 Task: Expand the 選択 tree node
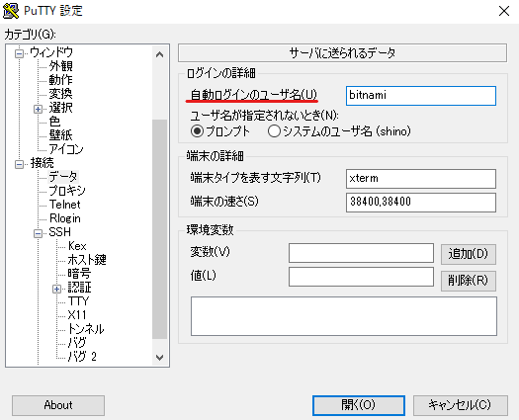(x=39, y=109)
